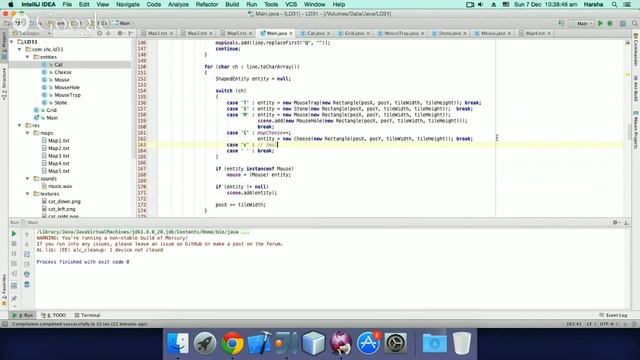Open the Navigate menu
The image size is (640, 360).
click(x=127, y=4)
